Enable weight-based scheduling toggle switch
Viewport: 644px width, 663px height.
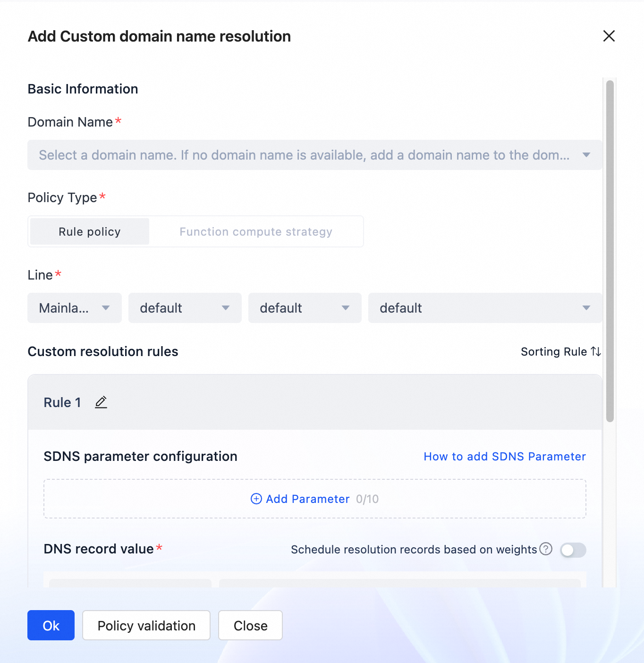coord(573,550)
